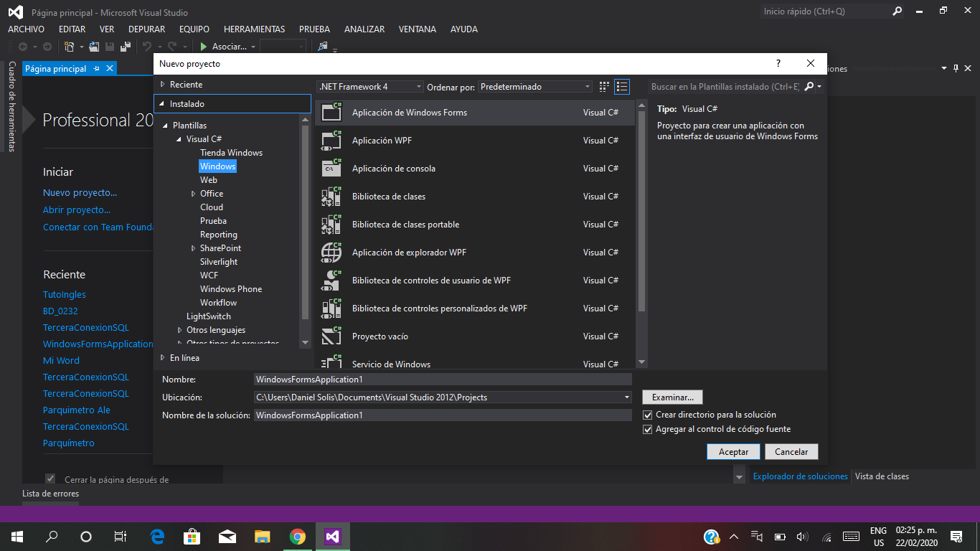Click the New Project toolbar icon
The image size is (980, 551).
(x=69, y=47)
